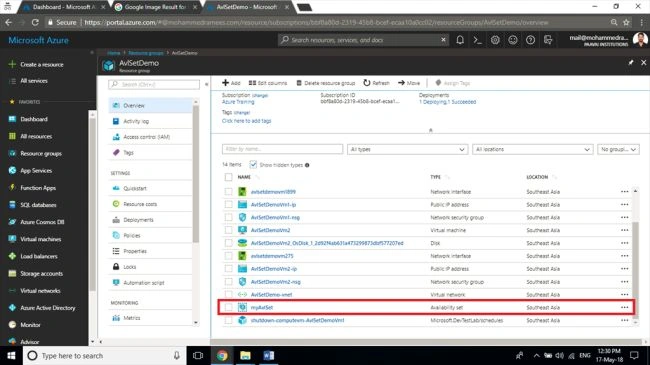
Task: Click the AvlSetDemoVm2 virtual machine icon
Action: [x=243, y=230]
